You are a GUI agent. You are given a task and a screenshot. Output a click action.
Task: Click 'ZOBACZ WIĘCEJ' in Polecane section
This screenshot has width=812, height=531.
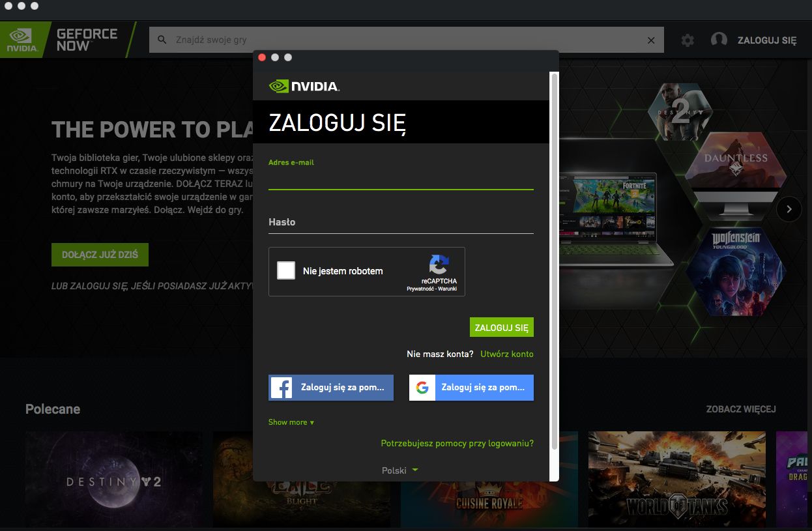[741, 409]
